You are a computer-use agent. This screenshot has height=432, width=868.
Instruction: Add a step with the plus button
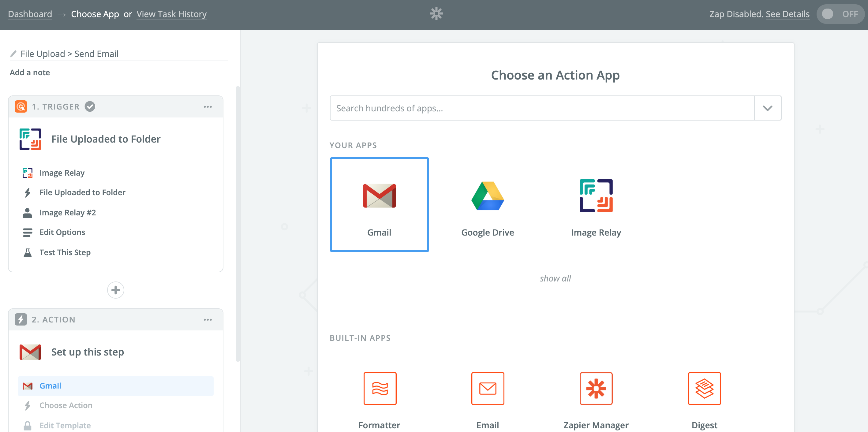point(116,290)
